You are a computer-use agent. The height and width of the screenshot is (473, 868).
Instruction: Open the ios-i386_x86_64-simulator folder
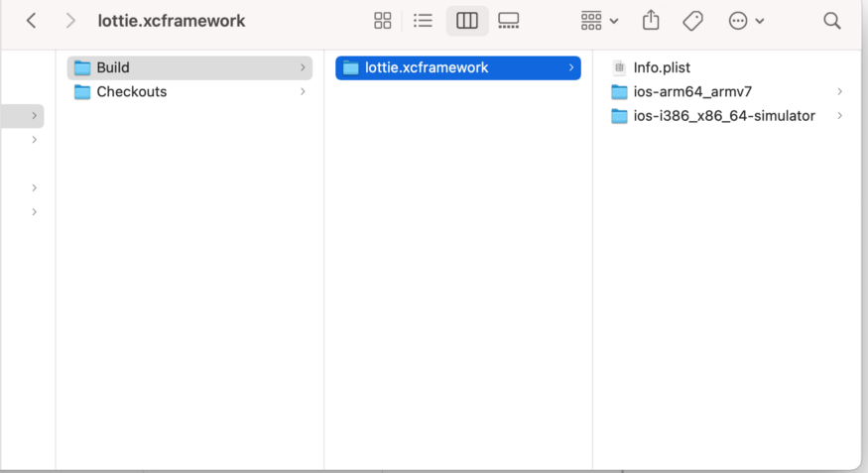(727, 116)
